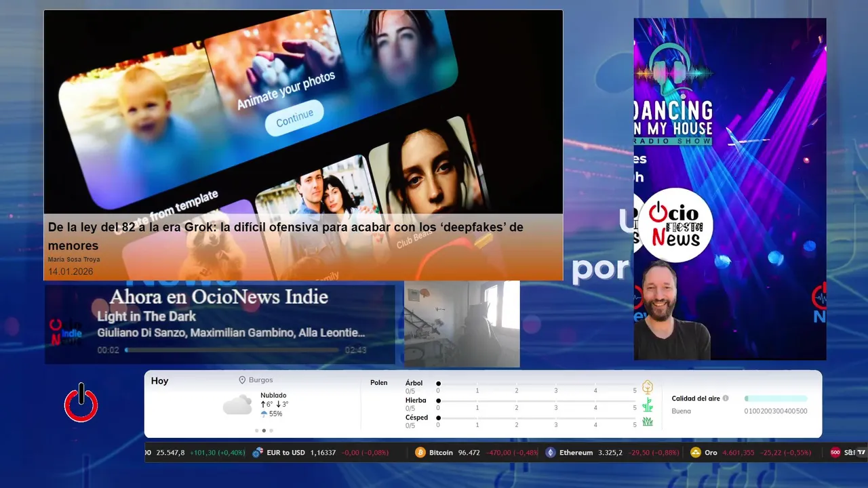Click the Ocio Fiesta News round logo
The image size is (868, 488).
pyautogui.click(x=675, y=226)
